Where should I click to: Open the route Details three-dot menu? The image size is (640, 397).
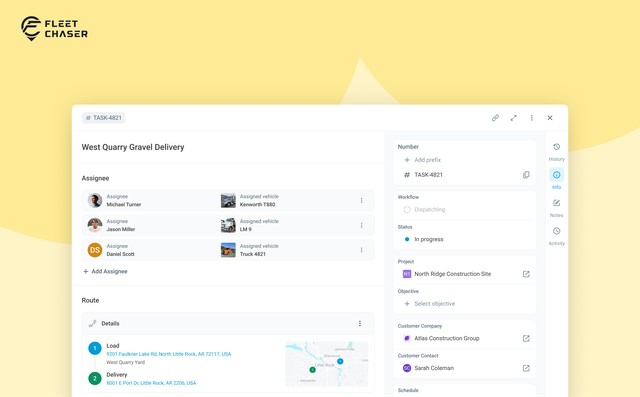point(360,324)
